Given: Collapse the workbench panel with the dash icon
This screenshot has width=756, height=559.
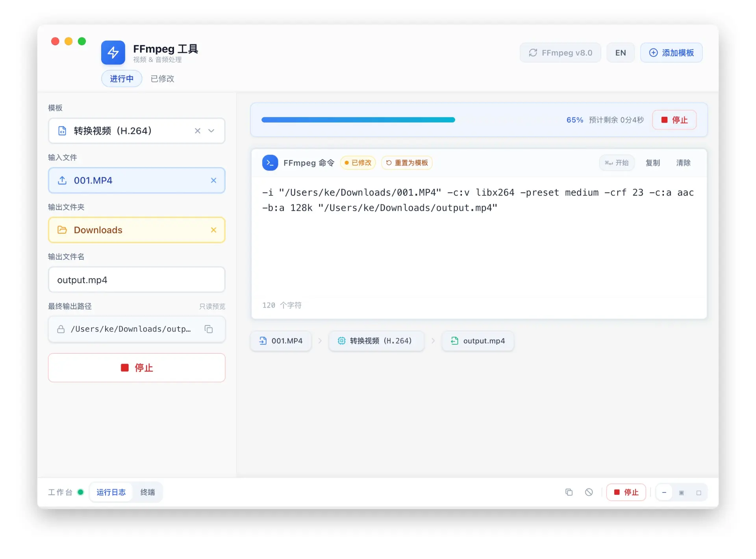Looking at the screenshot, I should 664,492.
